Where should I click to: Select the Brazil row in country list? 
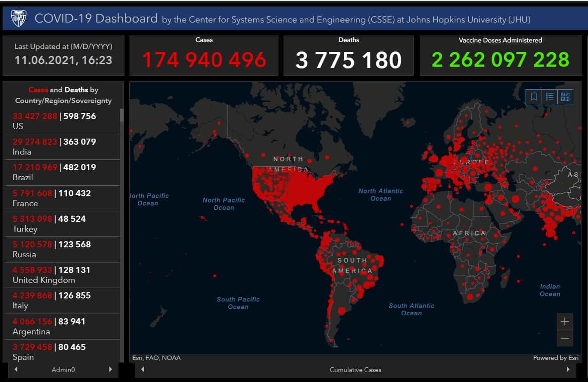coord(62,172)
